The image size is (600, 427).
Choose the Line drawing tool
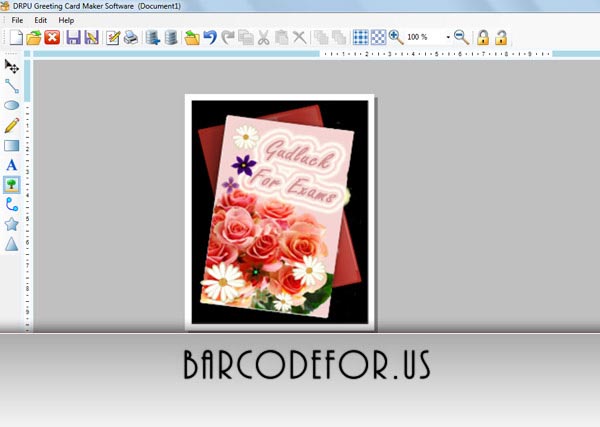point(12,86)
